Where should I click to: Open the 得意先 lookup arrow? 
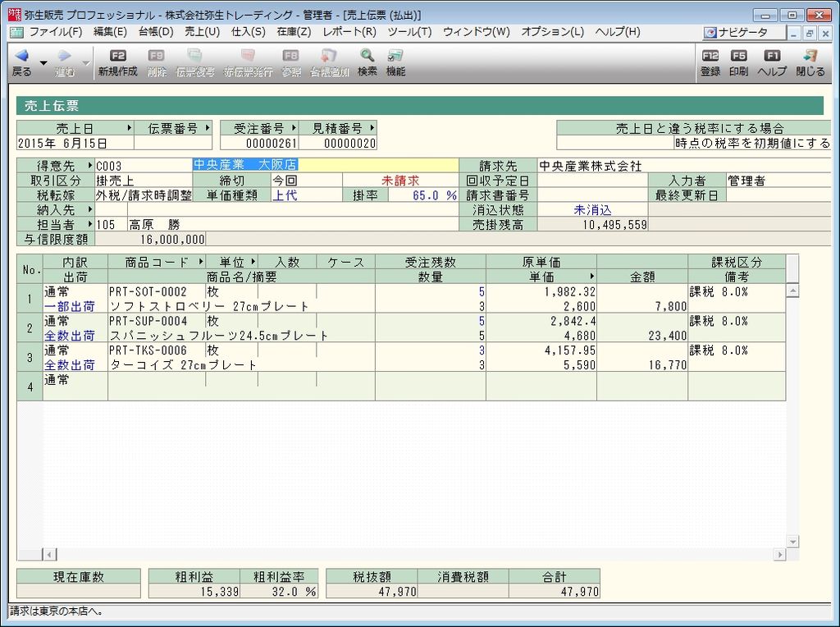[x=89, y=165]
